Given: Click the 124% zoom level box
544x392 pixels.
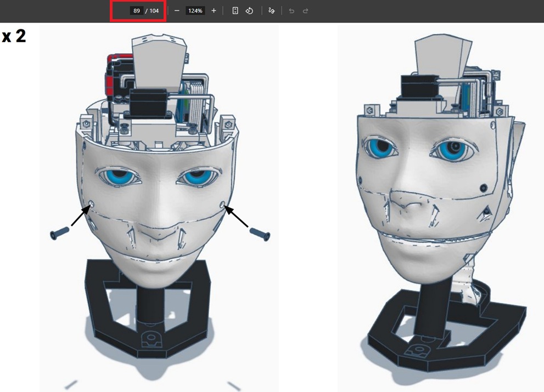Looking at the screenshot, I should (x=195, y=11).
